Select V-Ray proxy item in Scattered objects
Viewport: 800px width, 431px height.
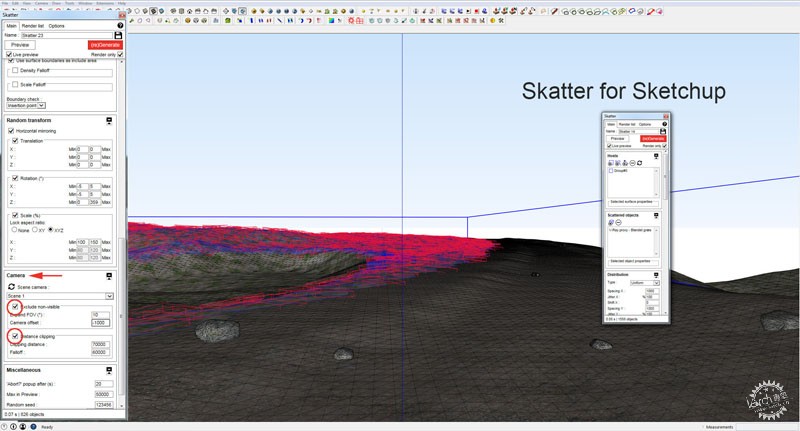pyautogui.click(x=631, y=230)
